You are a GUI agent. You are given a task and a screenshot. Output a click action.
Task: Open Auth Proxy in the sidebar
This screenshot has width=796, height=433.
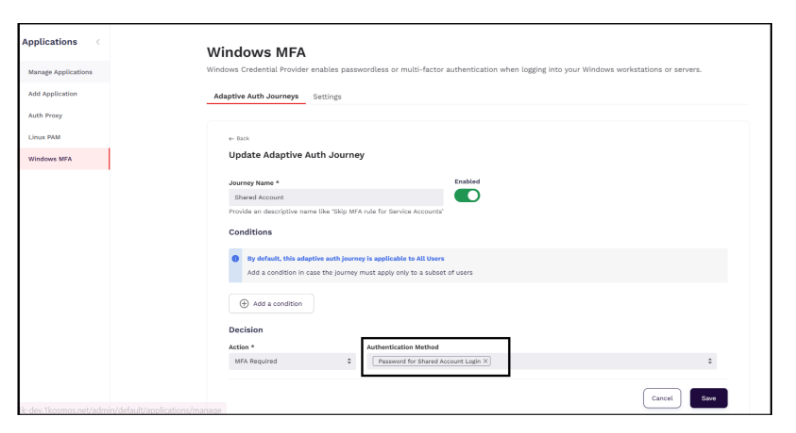click(45, 115)
